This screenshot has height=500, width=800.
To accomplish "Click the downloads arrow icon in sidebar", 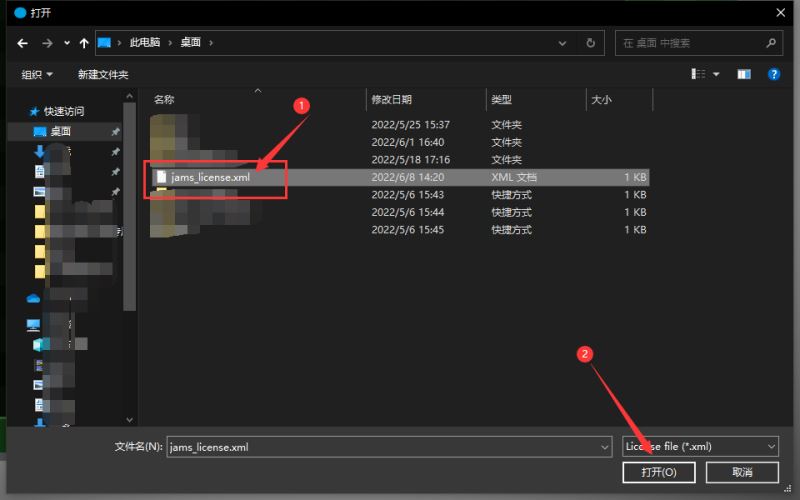I will click(x=39, y=151).
